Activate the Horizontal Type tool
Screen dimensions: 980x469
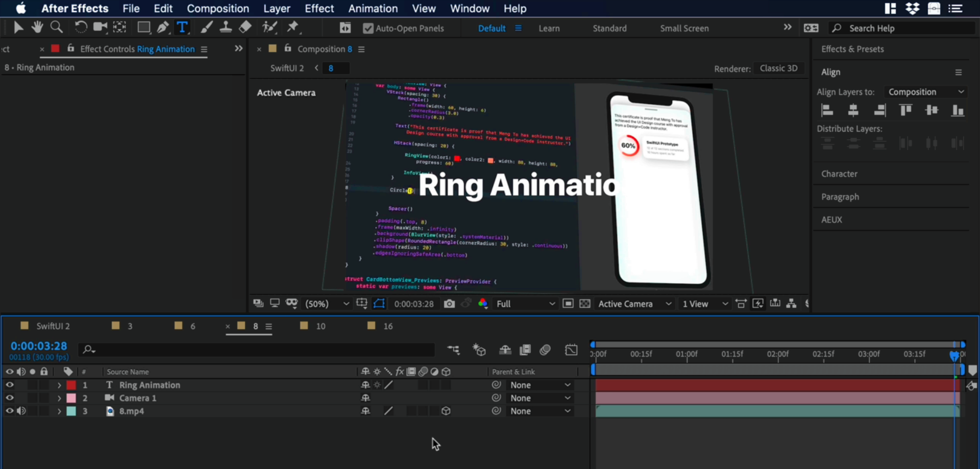tap(182, 28)
